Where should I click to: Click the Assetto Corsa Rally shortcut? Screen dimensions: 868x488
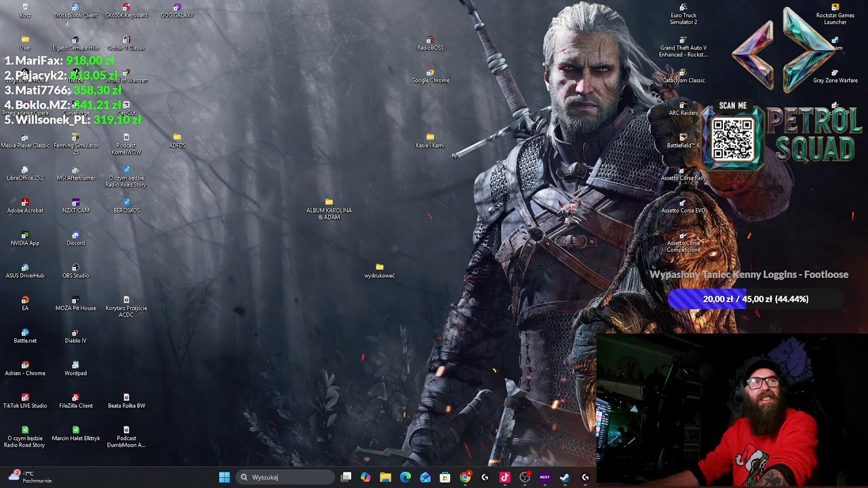pos(683,173)
